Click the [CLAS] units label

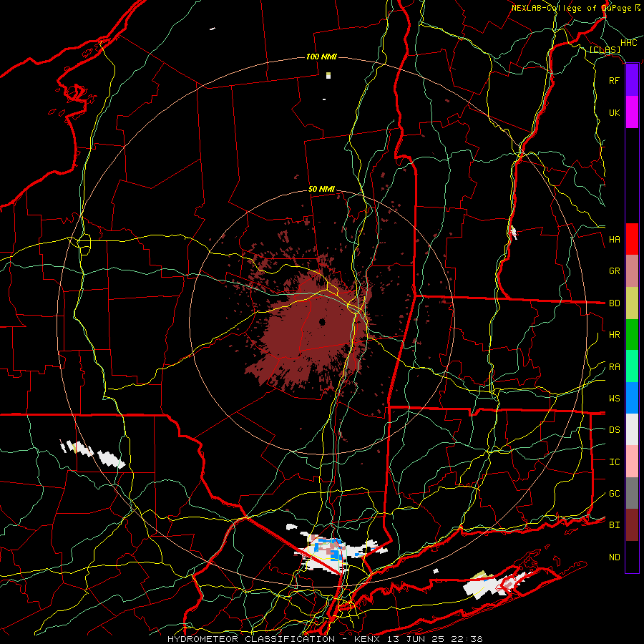605,49
